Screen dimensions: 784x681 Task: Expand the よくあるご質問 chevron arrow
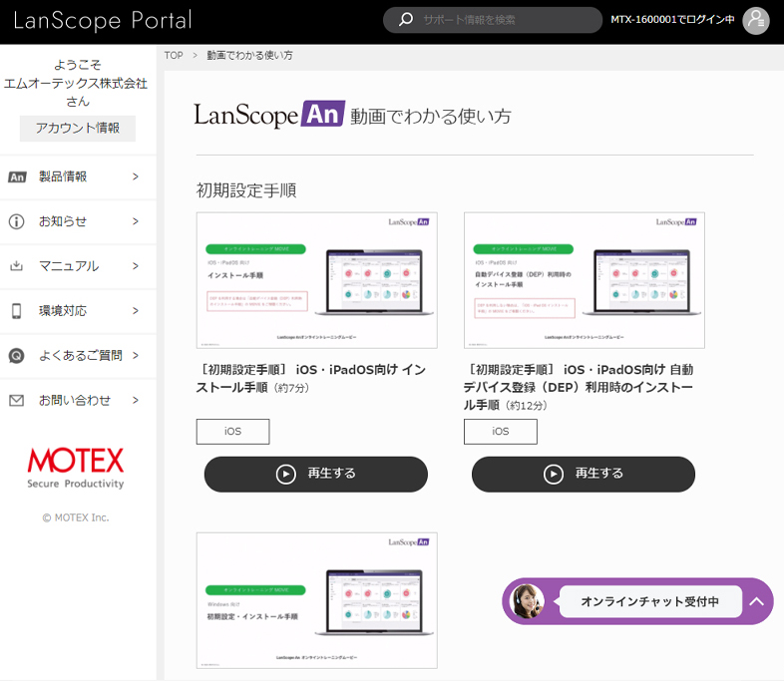point(136,355)
